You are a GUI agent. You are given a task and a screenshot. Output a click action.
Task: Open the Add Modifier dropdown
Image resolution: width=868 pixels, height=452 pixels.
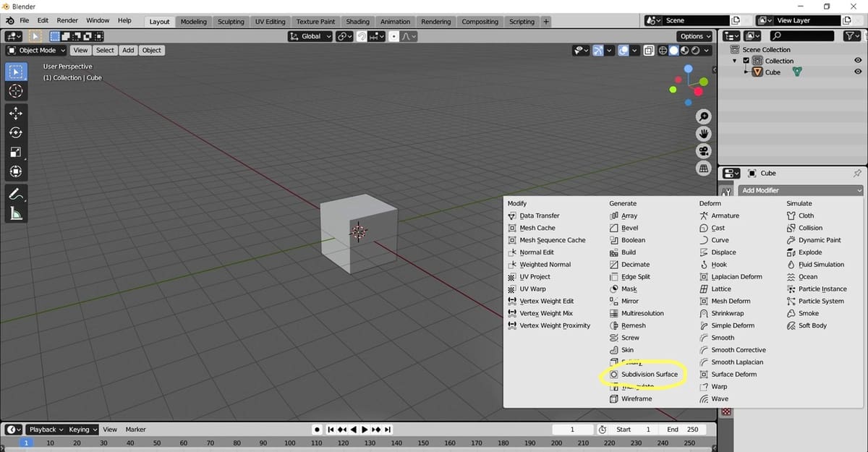point(801,190)
